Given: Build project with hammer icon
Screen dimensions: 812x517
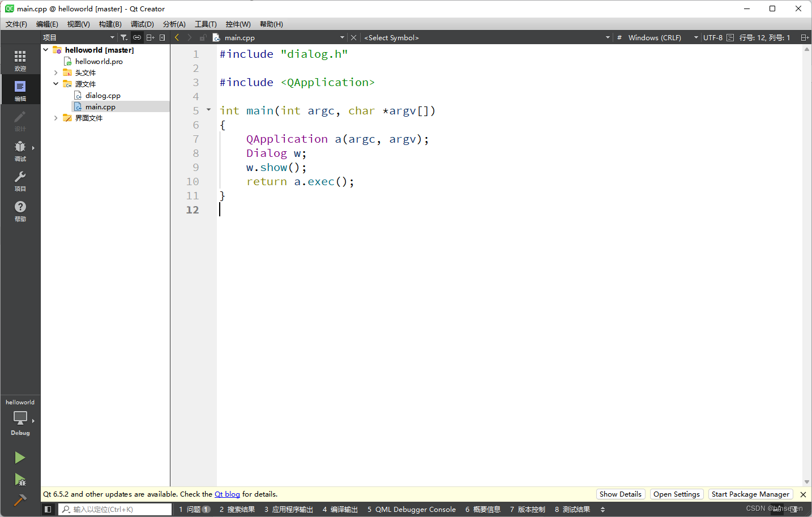Looking at the screenshot, I should (x=20, y=501).
